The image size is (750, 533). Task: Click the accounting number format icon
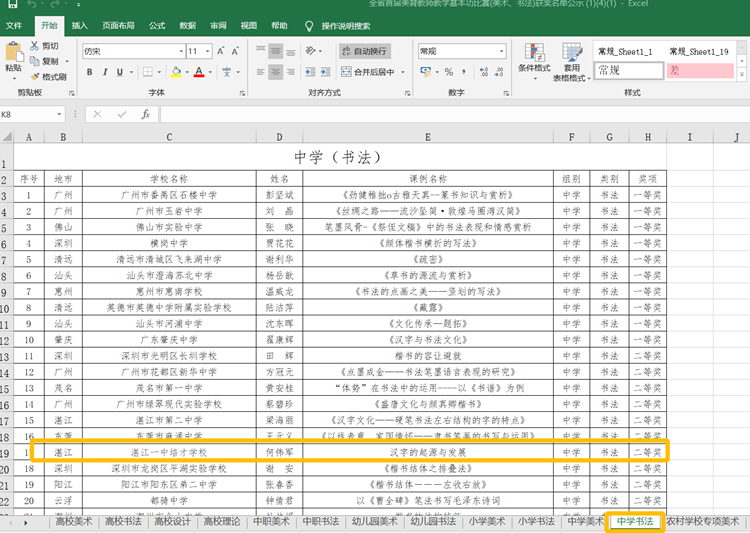coord(425,72)
